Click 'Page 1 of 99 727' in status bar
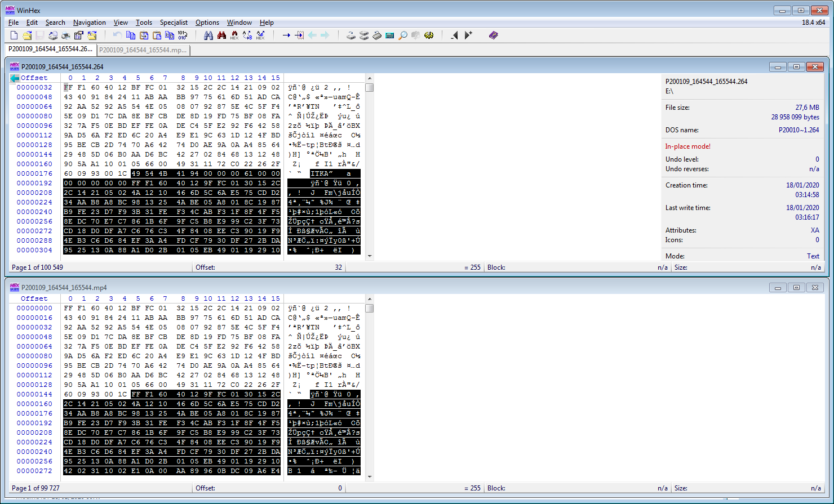 tap(36, 488)
